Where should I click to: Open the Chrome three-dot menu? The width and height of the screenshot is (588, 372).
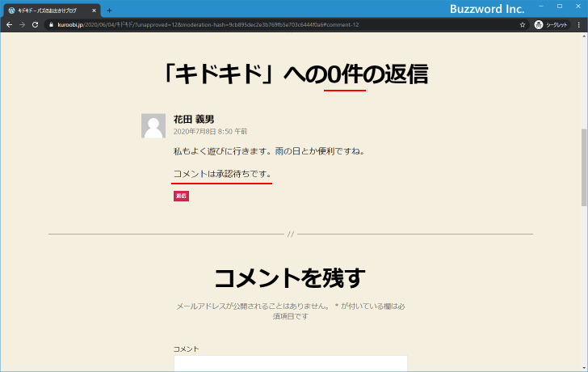click(x=579, y=25)
